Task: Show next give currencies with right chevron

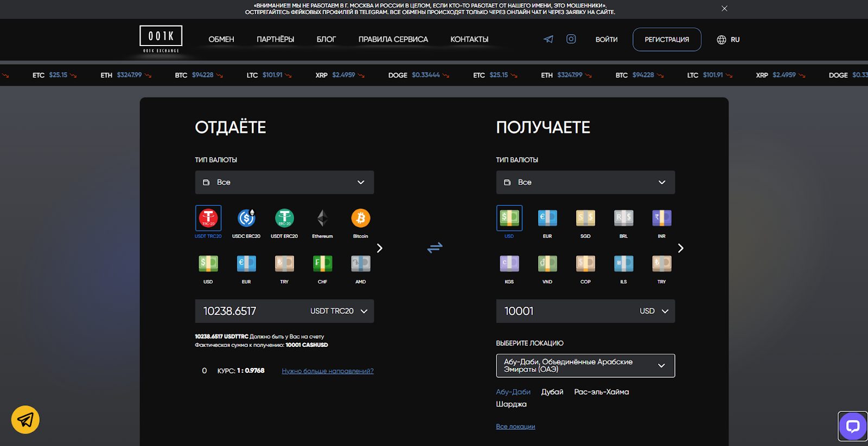Action: click(380, 248)
